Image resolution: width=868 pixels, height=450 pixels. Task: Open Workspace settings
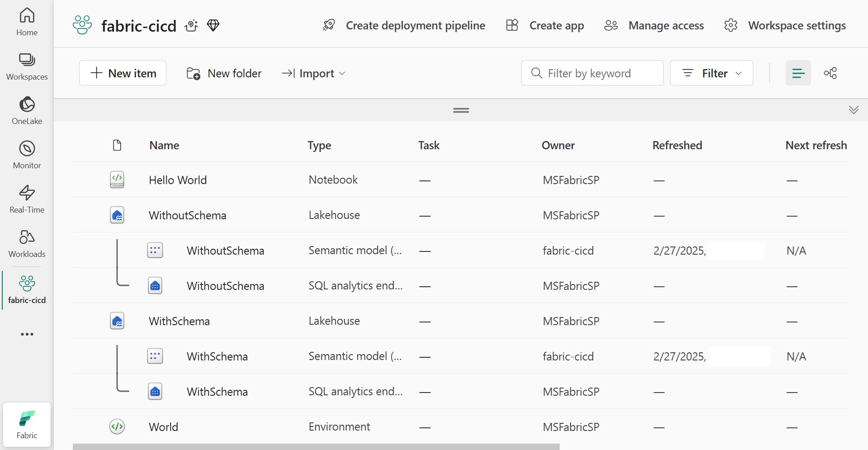click(x=785, y=25)
